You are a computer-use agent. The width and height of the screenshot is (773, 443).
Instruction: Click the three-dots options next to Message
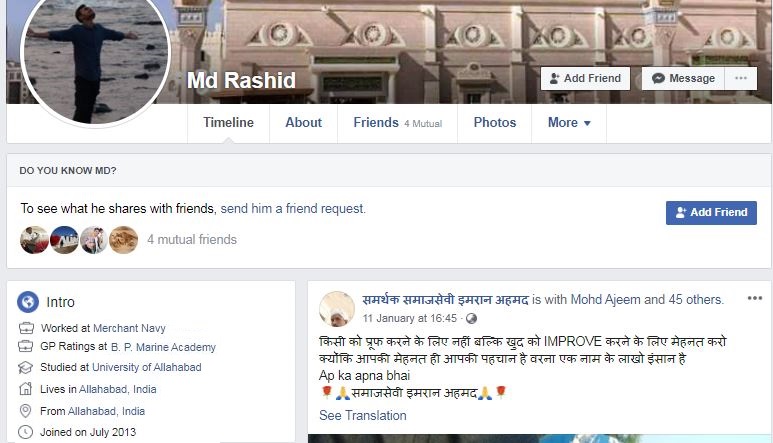[740, 78]
